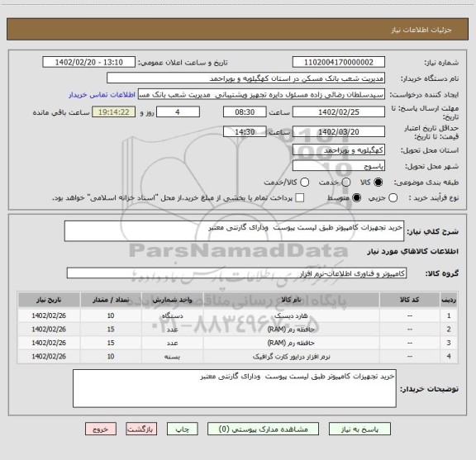Image resolution: width=476 pixels, height=460 pixels.
Task: Click the واحد شمارش column header
Action: pos(172,300)
